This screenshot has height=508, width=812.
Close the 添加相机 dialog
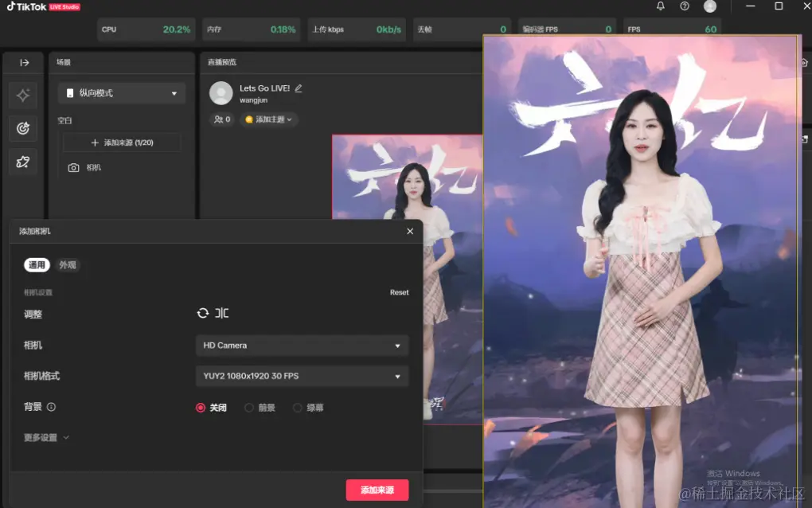coord(410,231)
